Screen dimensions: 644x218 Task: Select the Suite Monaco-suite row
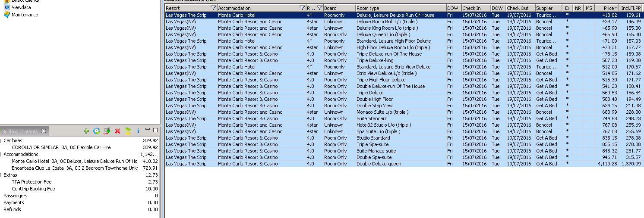click(404, 151)
